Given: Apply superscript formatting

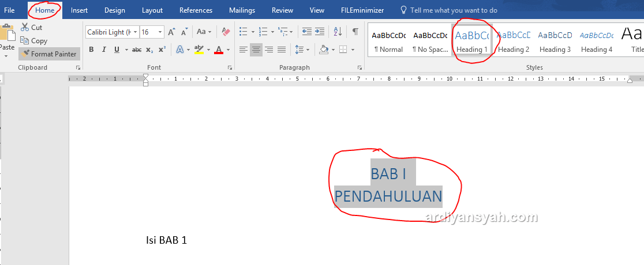Looking at the screenshot, I should (162, 50).
